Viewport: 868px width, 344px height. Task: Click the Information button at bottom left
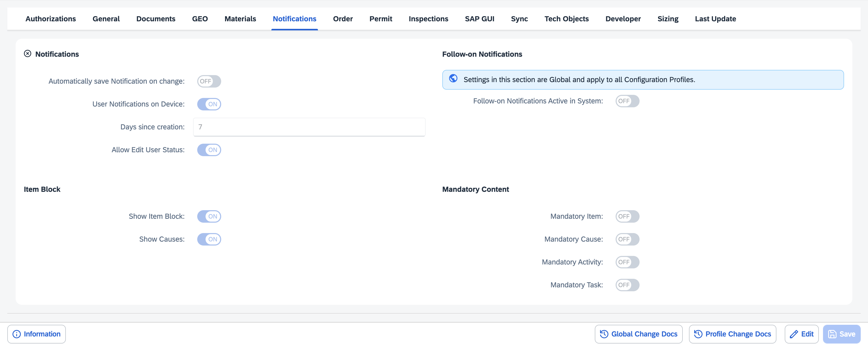click(x=36, y=334)
